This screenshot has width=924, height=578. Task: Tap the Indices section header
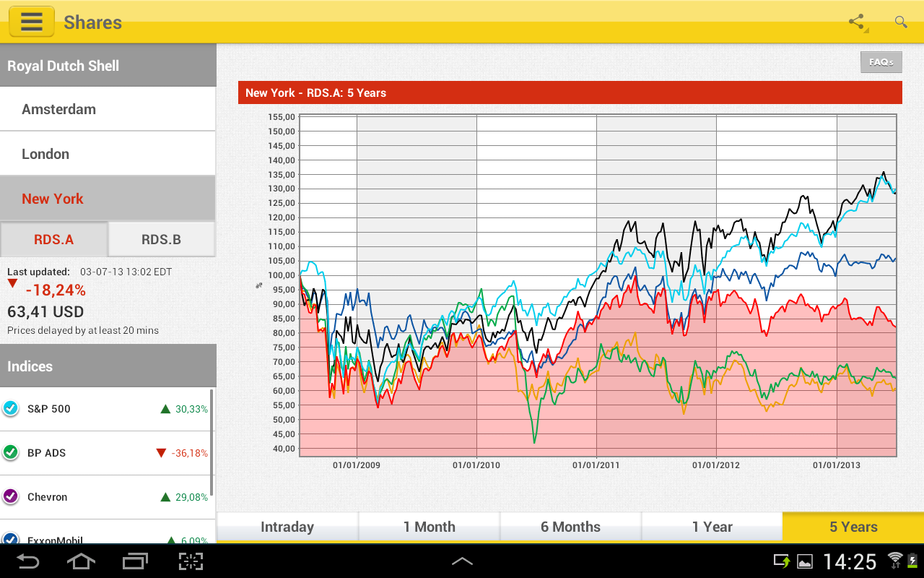point(108,366)
